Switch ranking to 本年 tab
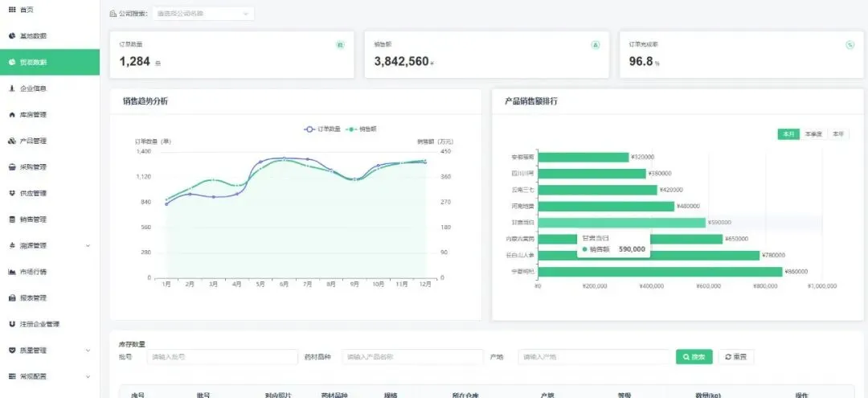This screenshot has height=398, width=868. 837,134
